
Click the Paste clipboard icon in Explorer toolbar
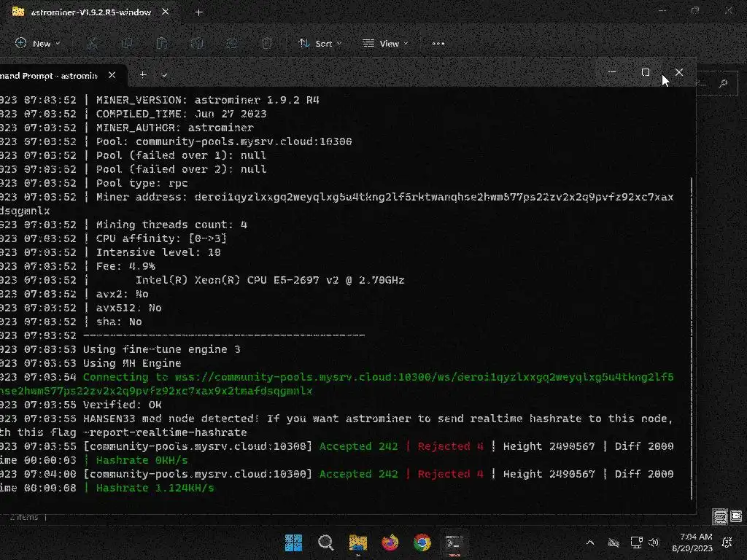(161, 43)
